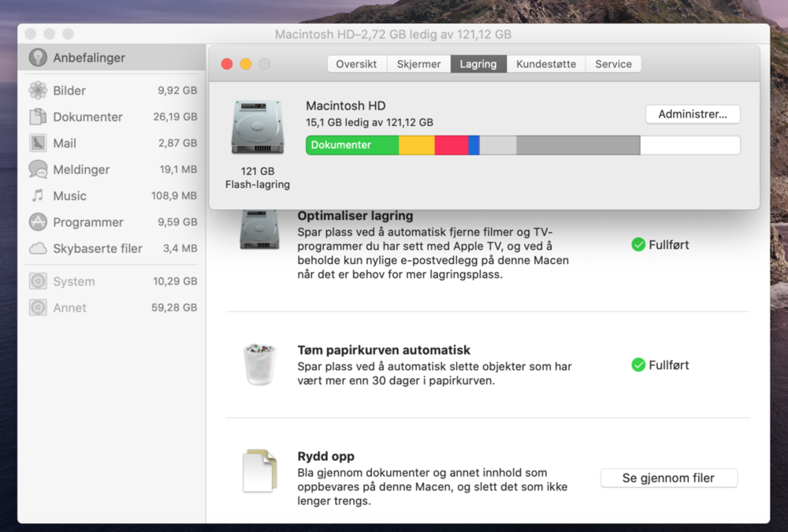This screenshot has width=788, height=532.
Task: Click the storage management window title
Action: click(x=393, y=34)
